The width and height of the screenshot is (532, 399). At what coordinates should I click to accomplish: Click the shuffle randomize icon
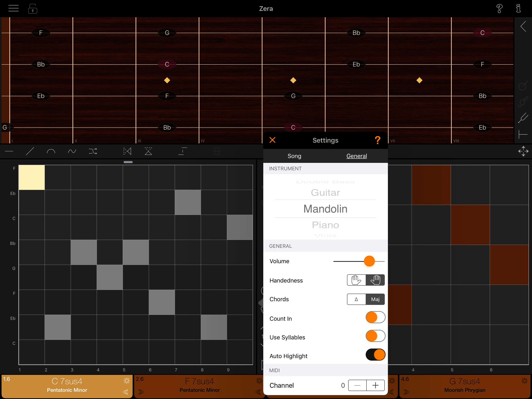tap(93, 151)
